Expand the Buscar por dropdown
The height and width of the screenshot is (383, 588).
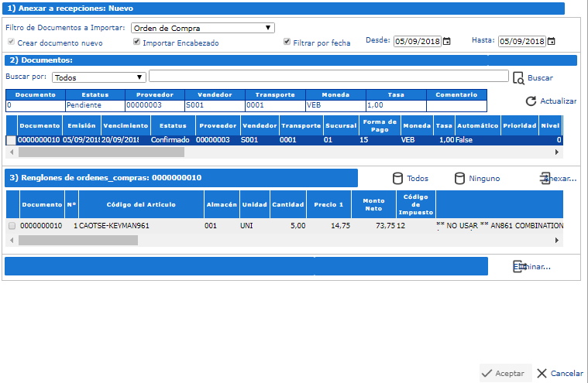pos(99,77)
